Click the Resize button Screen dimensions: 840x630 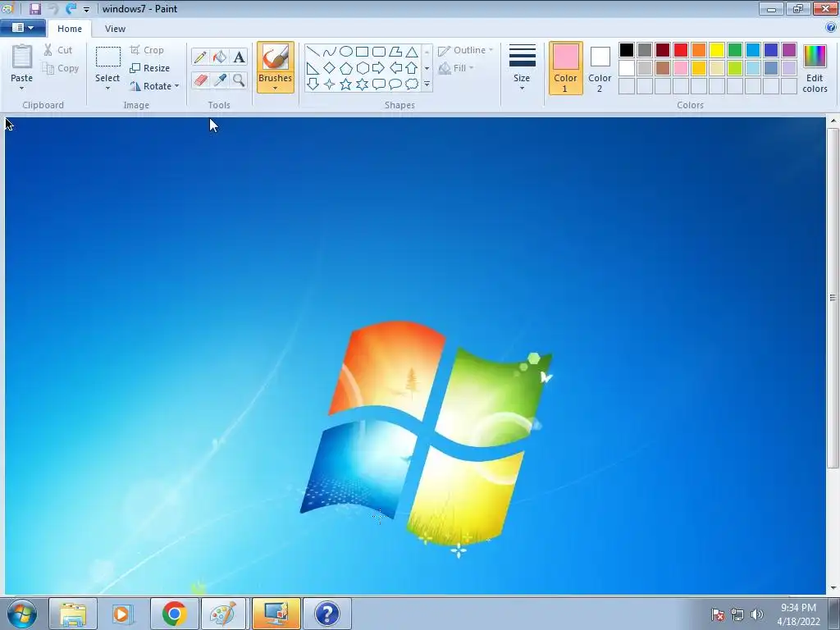(x=150, y=68)
